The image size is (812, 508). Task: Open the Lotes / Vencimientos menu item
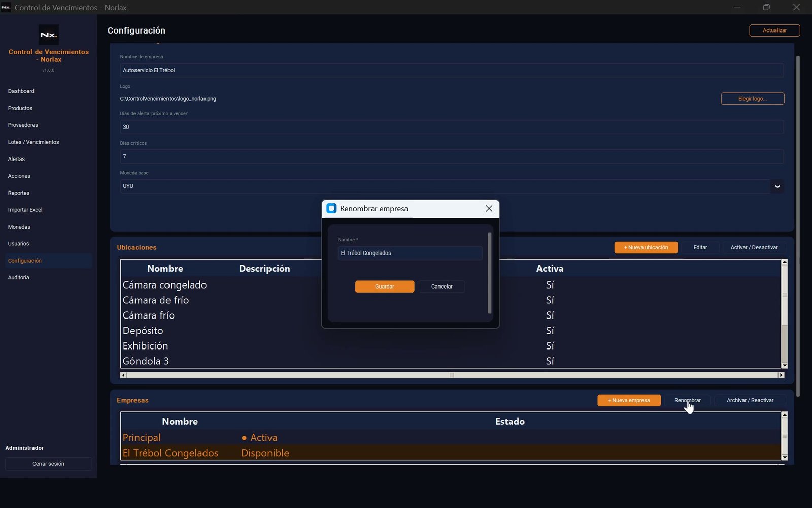coord(33,142)
